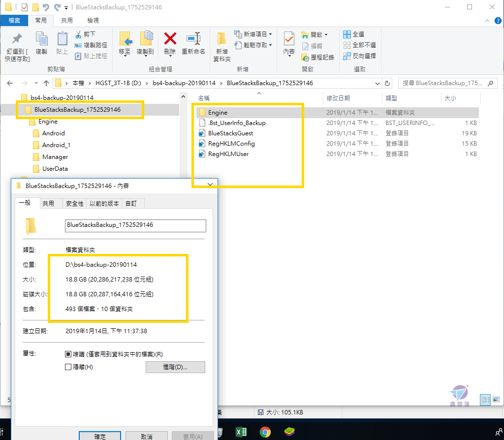Click bs4-backup-20190114 in address breadcrumb

184,83
